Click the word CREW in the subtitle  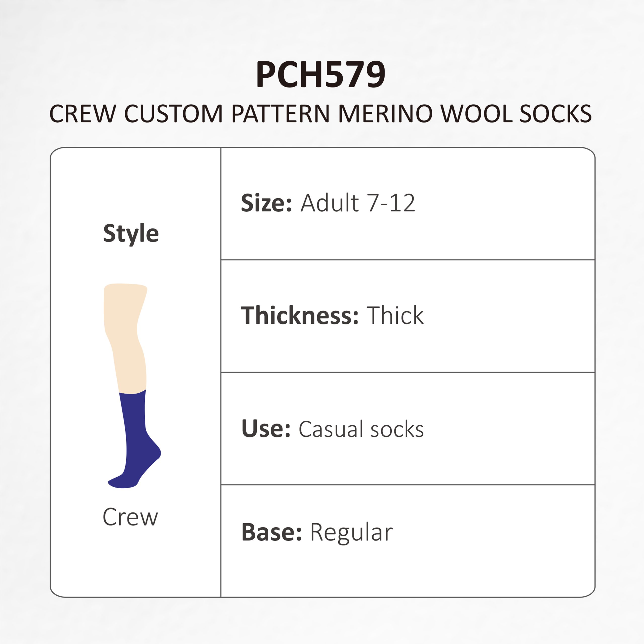coord(83,114)
